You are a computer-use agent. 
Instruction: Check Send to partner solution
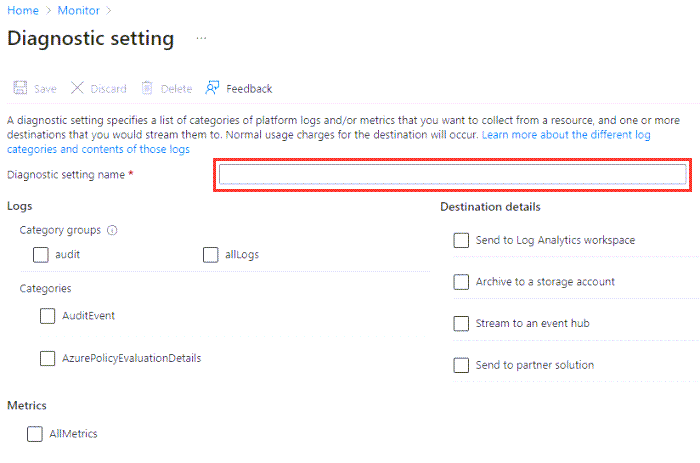point(461,365)
